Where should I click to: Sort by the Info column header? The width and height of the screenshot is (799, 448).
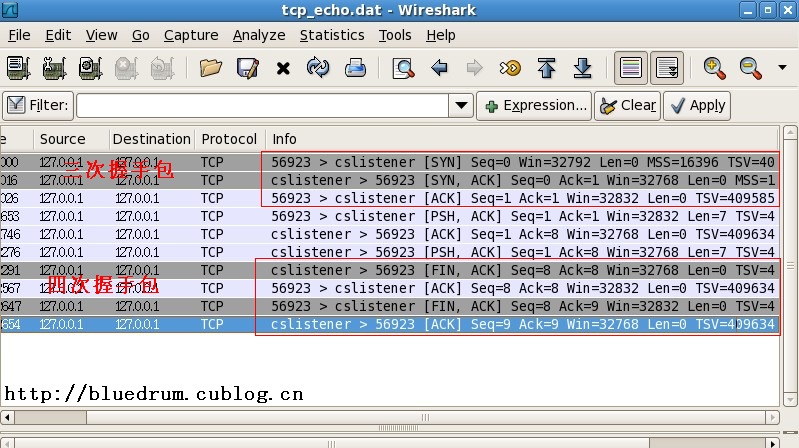[x=522, y=139]
